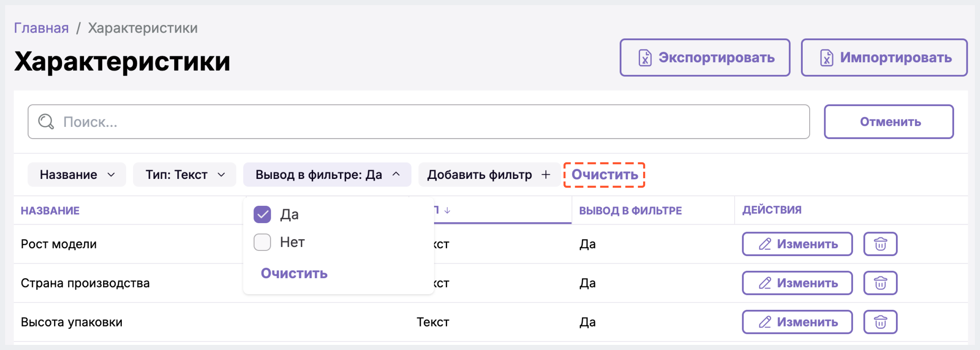
Task: Open the Добавить фильтр menu
Action: point(489,174)
